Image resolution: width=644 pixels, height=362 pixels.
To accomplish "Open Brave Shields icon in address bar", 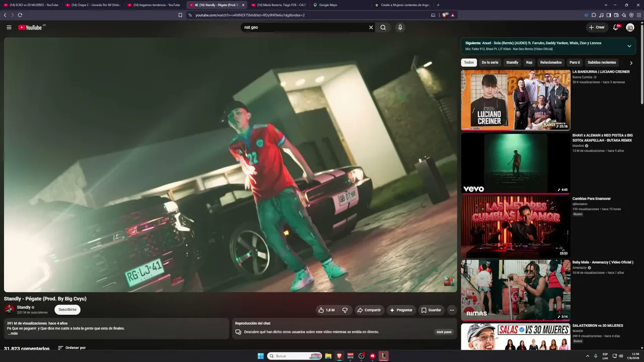I will 445,15.
